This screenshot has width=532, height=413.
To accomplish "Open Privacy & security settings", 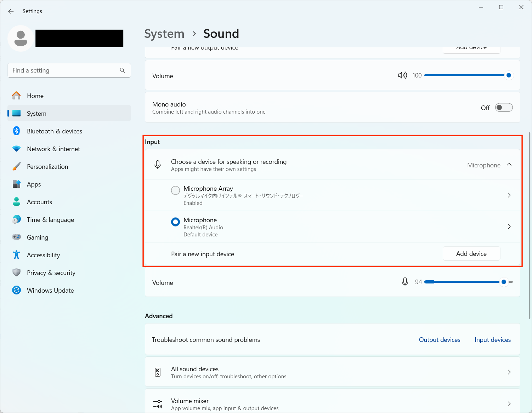I will pos(51,273).
